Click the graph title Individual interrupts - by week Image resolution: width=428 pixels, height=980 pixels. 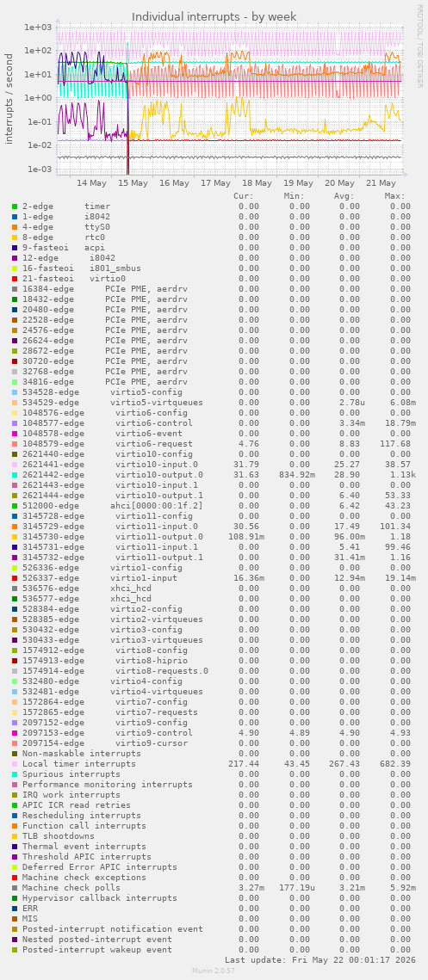coord(214,16)
